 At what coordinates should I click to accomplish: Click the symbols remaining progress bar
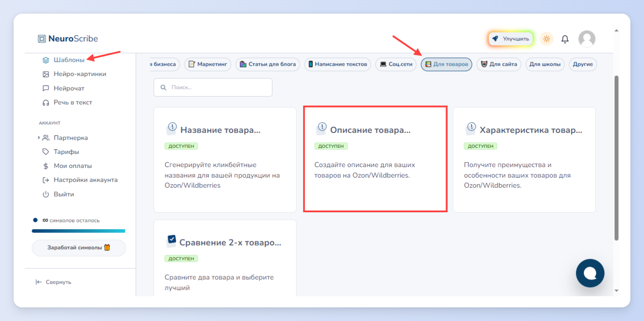tap(78, 231)
